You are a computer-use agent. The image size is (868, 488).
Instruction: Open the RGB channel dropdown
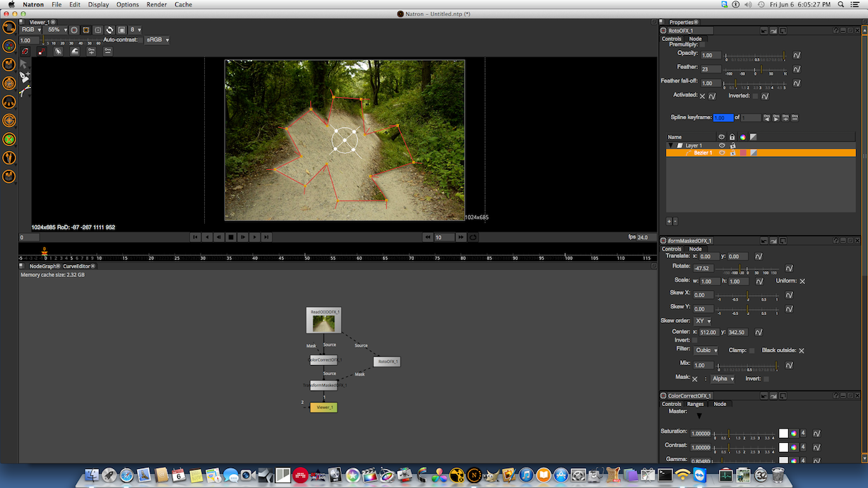click(30, 30)
